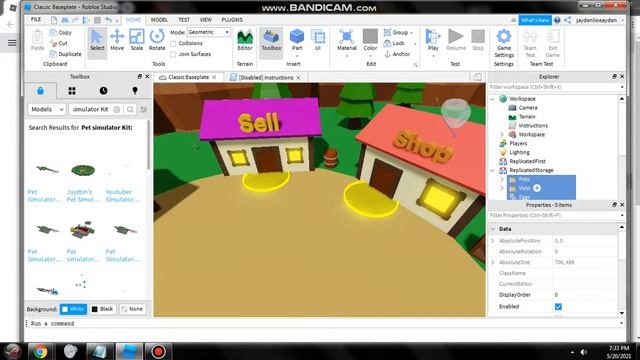The height and width of the screenshot is (360, 640).
Task: Click the Run a command bar
Action: pyautogui.click(x=324, y=323)
